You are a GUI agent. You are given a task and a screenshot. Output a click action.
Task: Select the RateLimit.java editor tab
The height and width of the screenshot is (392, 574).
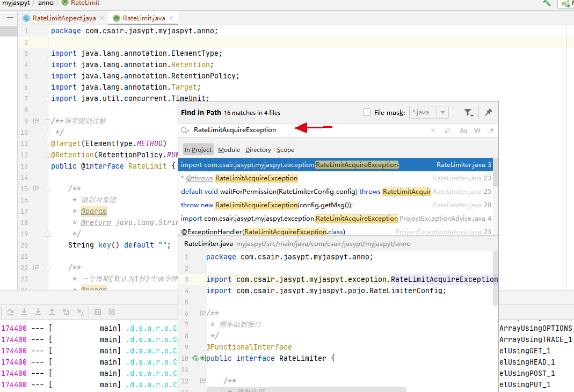point(143,18)
